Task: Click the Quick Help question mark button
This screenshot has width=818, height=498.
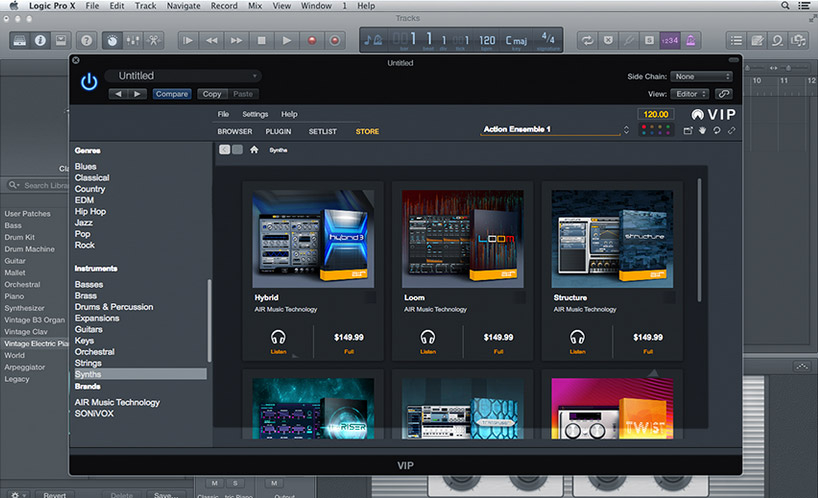Action: pyautogui.click(x=87, y=40)
